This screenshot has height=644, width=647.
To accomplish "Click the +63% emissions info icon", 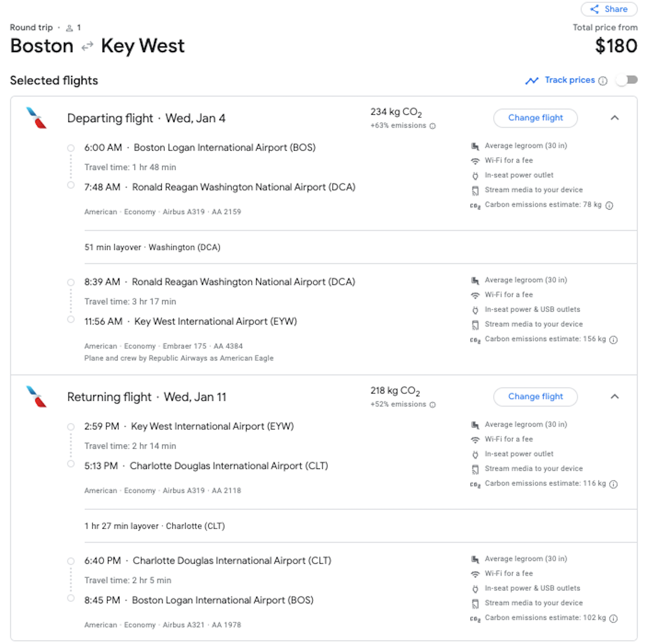I will 433,126.
